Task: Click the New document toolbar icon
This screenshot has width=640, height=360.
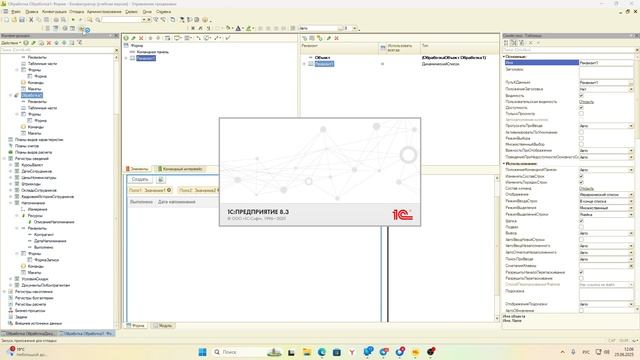Action: coord(6,20)
